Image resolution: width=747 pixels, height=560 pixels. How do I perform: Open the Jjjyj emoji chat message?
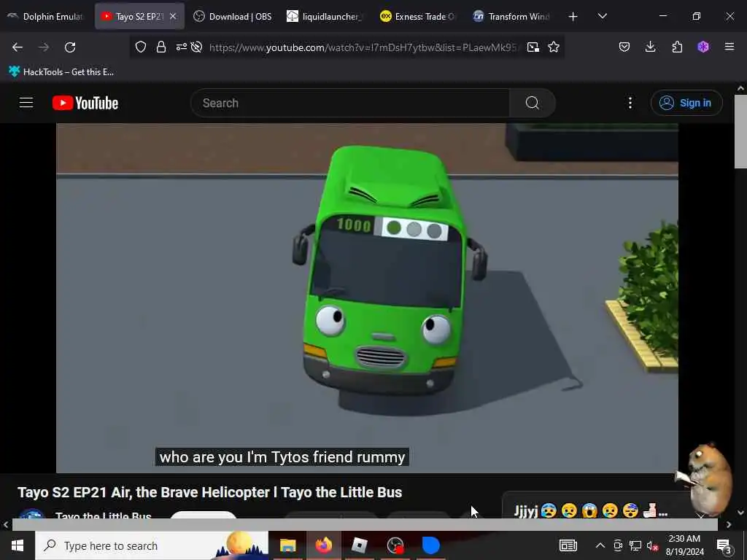click(x=591, y=511)
